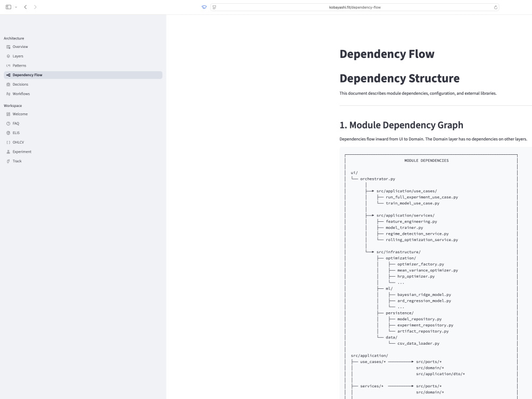Select the Dependency Flow nav item
Viewport: 532px width, 399px height.
click(83, 75)
